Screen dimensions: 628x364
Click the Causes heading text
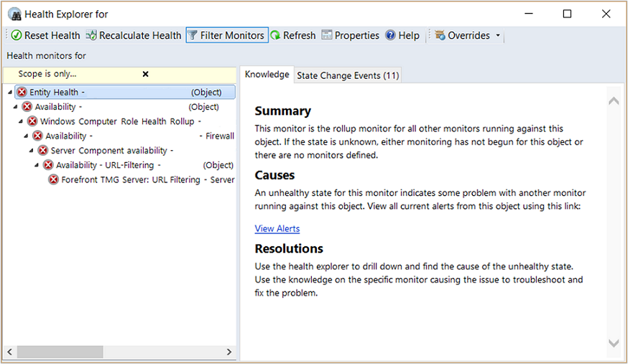tap(274, 175)
